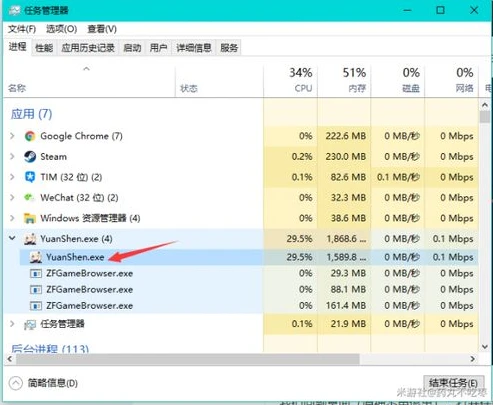Switch to the 性能 tab
Image resolution: width=493 pixels, height=405 pixels.
point(44,48)
